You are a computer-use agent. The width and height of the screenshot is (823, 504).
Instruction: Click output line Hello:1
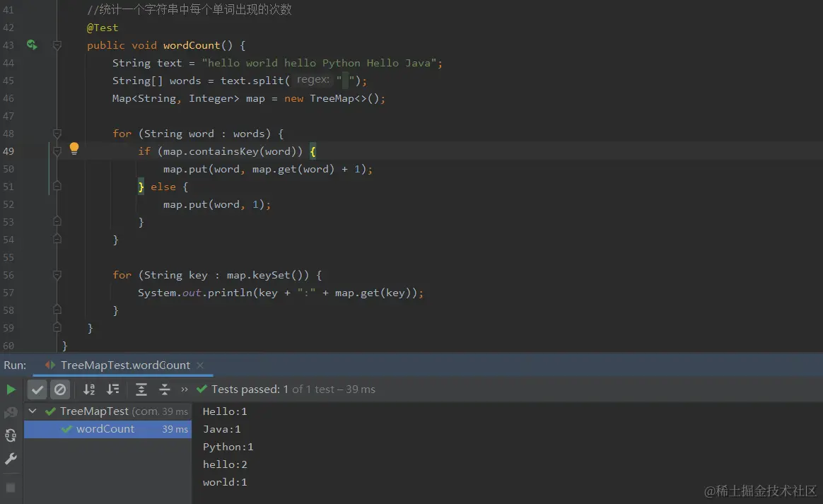click(225, 411)
